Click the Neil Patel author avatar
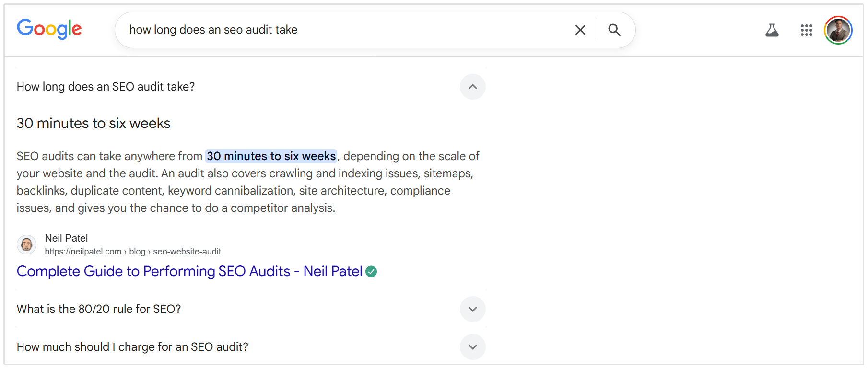Screen dimensions: 868x369 26,244
